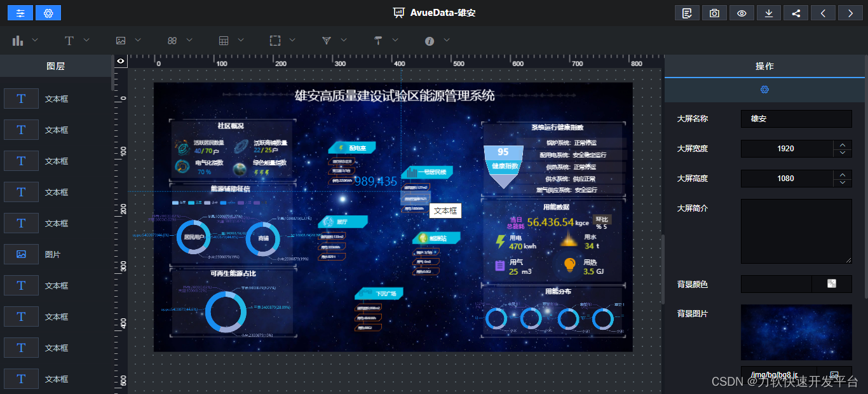This screenshot has height=394, width=868.
Task: Select the 88 digit indicator icon
Action: click(172, 41)
